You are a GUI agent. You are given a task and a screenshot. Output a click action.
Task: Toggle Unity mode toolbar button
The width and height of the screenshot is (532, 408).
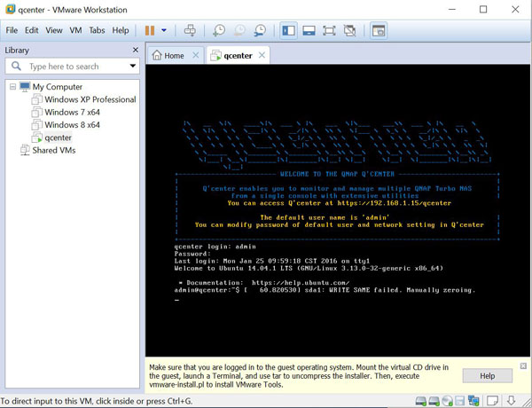tap(349, 30)
